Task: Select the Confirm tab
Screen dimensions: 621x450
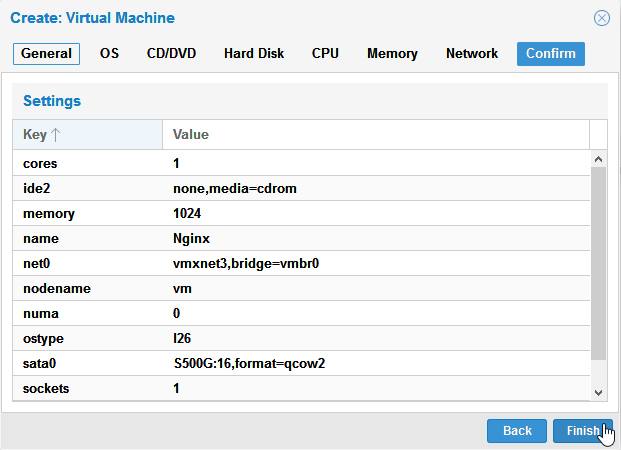Action: [x=551, y=54]
